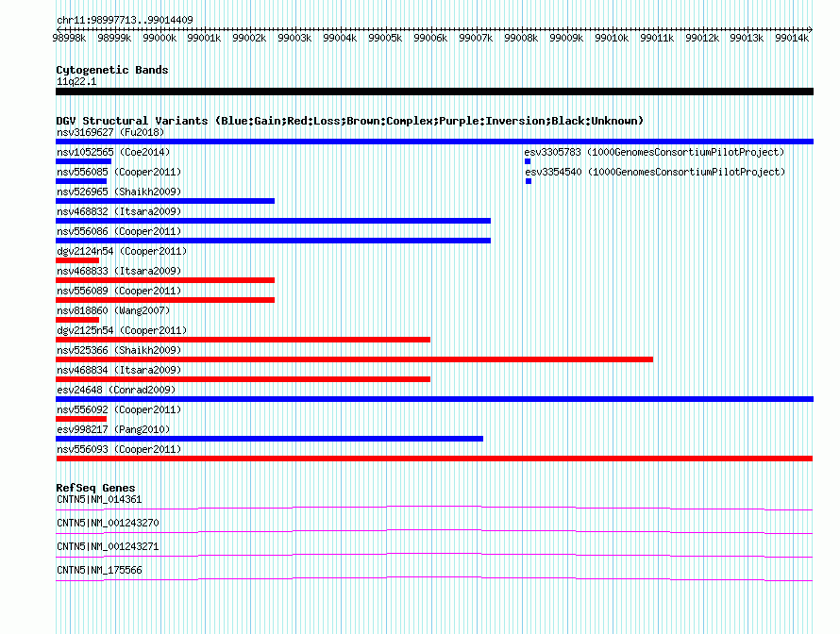The width and height of the screenshot is (840, 634).
Task: Click the 99007k ruler tick label
Action: coord(476,38)
